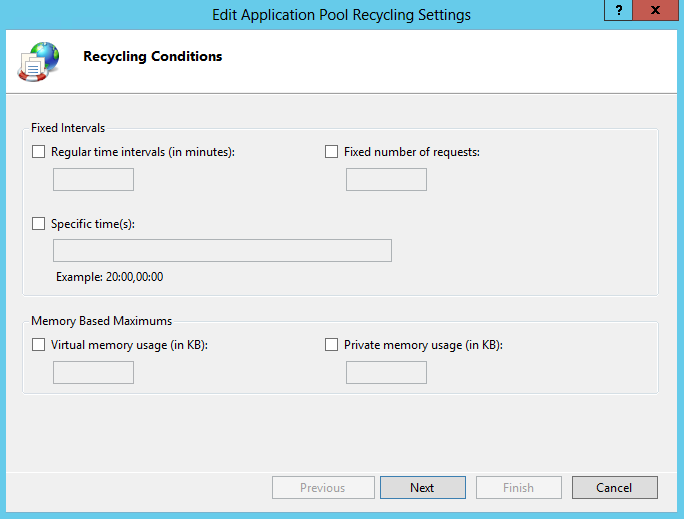Check the Specific time(s) option

click(x=39, y=224)
